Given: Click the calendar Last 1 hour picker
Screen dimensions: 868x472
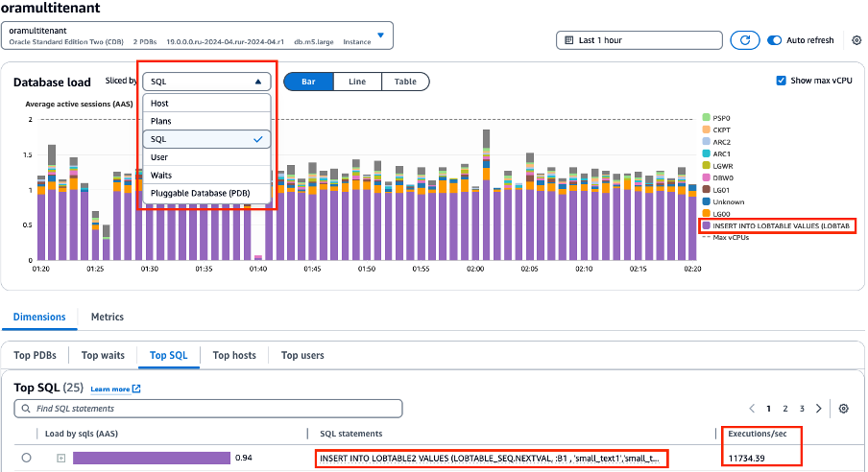Looking at the screenshot, I should pyautogui.click(x=639, y=40).
